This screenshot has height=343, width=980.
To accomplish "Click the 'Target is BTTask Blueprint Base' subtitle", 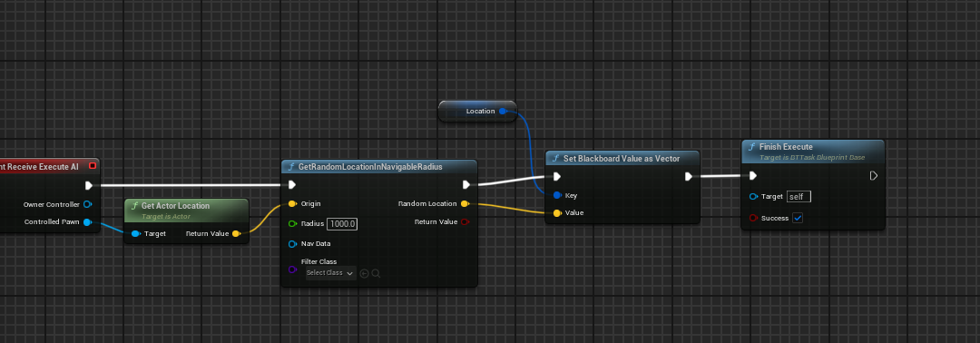I will point(812,158).
